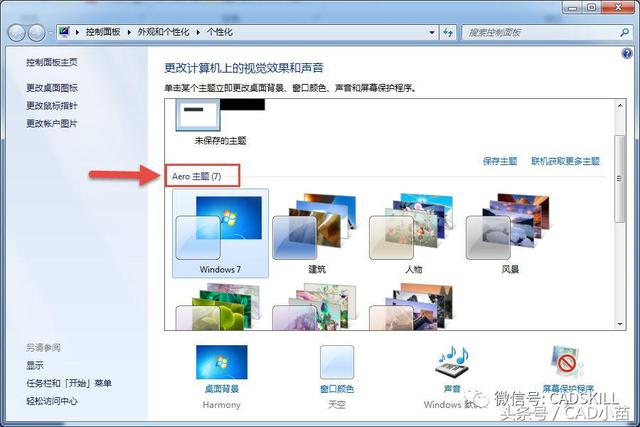Open 更改桌面图标 link
The width and height of the screenshot is (640, 427).
(52, 88)
